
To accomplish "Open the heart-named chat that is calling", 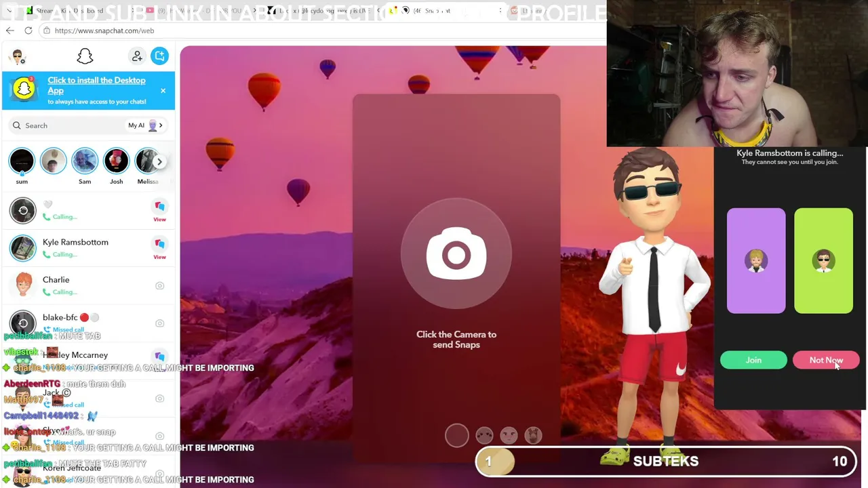I will pyautogui.click(x=88, y=210).
